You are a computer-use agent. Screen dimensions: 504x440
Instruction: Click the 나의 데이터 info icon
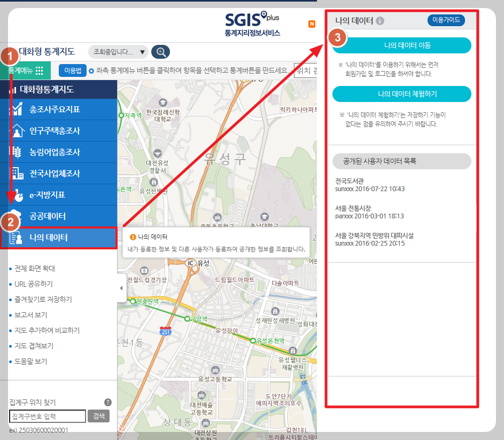[380, 21]
